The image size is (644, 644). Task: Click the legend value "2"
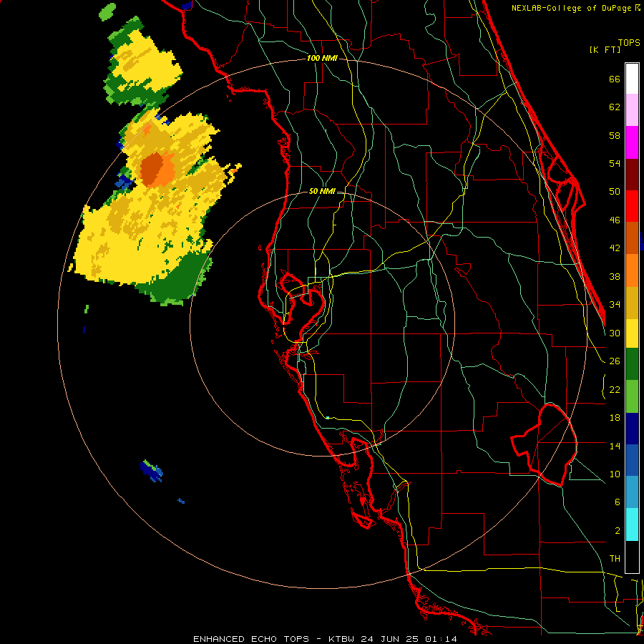(x=617, y=531)
